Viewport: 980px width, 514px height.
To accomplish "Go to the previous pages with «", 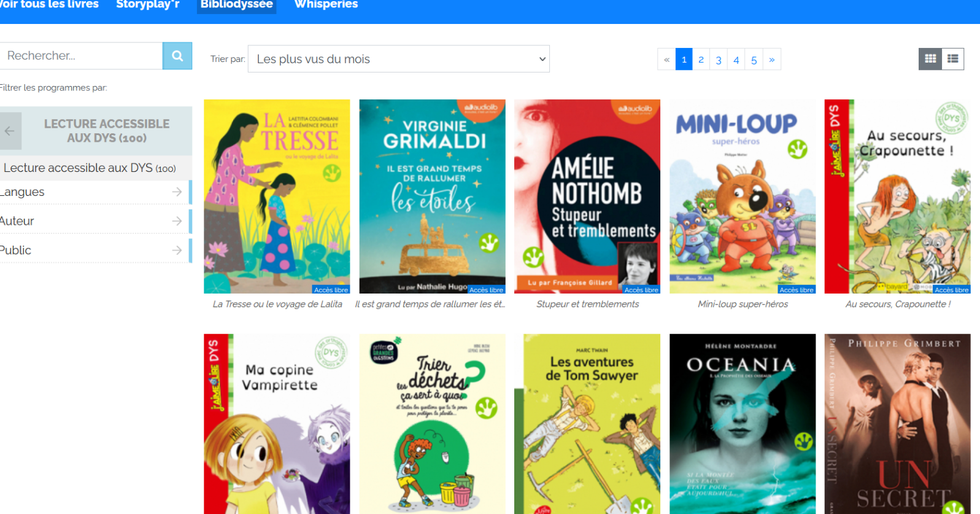I will 666,60.
